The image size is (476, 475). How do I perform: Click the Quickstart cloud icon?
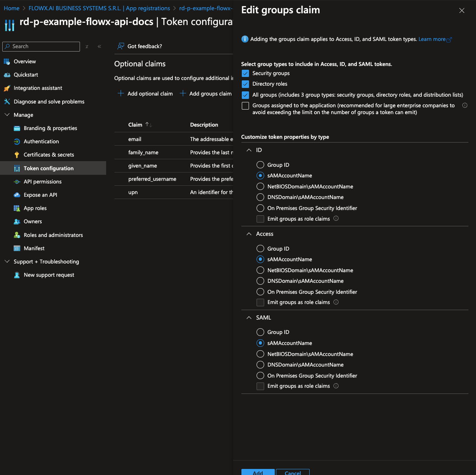7,75
